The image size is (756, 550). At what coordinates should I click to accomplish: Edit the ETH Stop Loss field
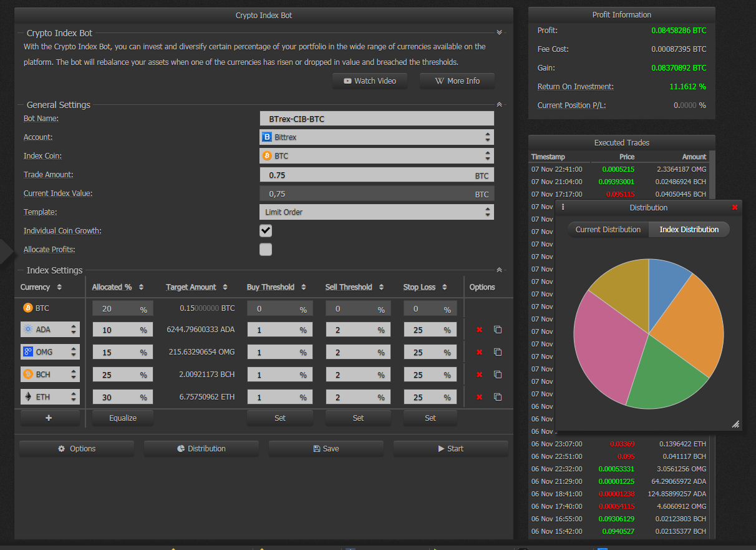click(x=430, y=398)
